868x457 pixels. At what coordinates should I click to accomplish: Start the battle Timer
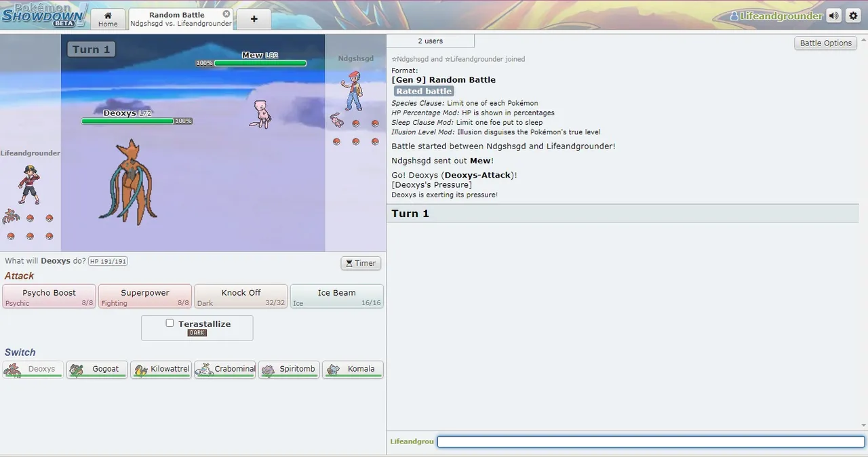361,263
